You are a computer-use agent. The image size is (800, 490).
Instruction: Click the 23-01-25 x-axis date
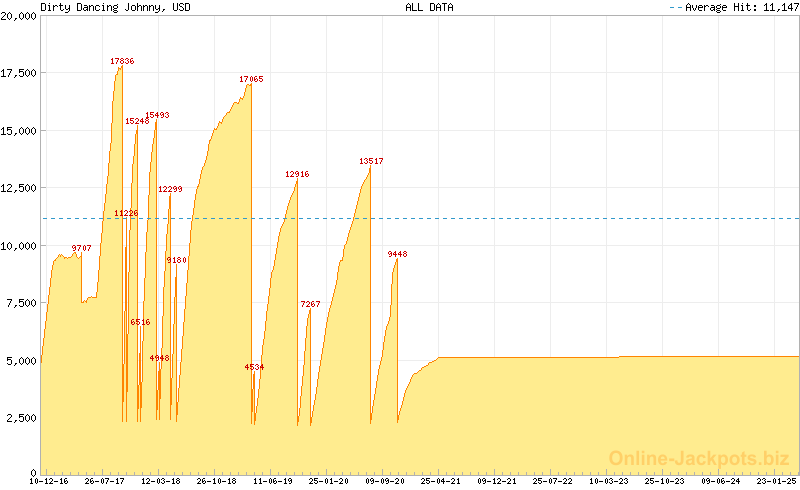click(x=776, y=481)
